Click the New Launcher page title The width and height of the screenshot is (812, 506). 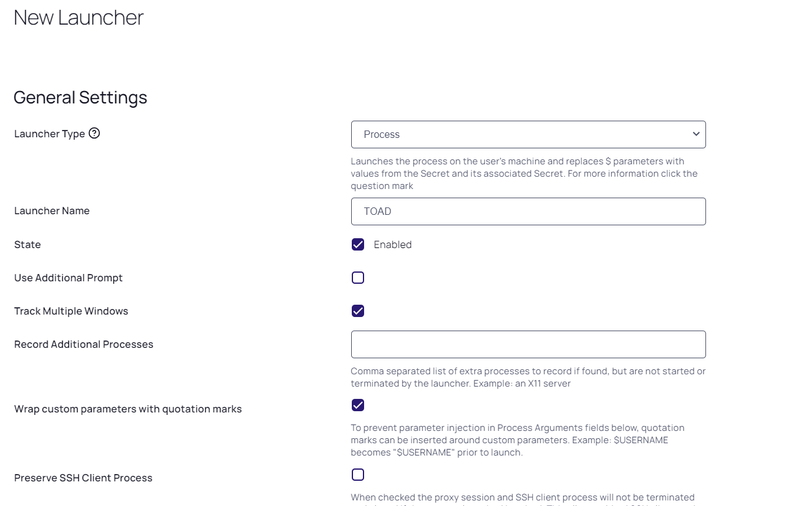point(78,17)
